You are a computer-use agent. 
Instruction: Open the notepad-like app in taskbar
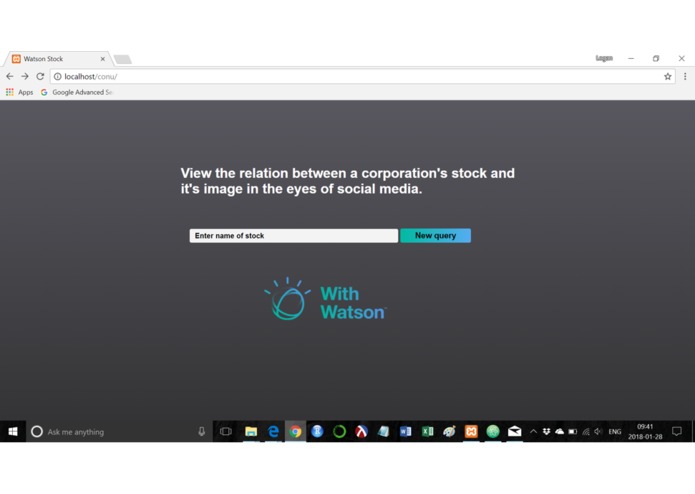[383, 432]
